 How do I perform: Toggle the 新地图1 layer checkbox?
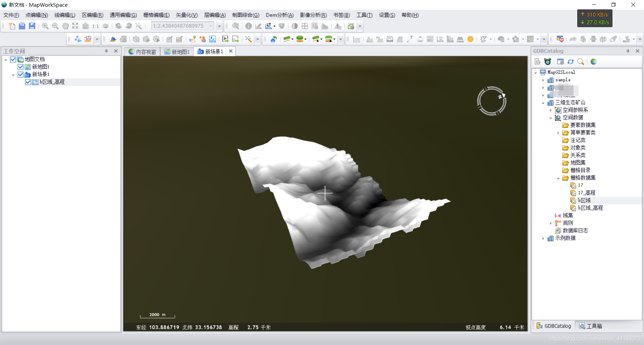click(x=20, y=67)
